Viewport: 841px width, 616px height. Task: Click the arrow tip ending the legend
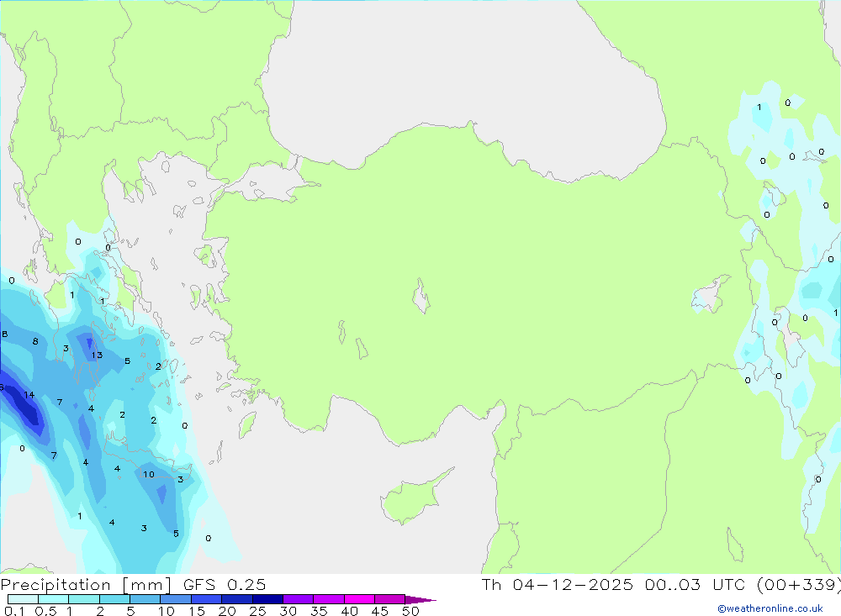pyautogui.click(x=421, y=599)
